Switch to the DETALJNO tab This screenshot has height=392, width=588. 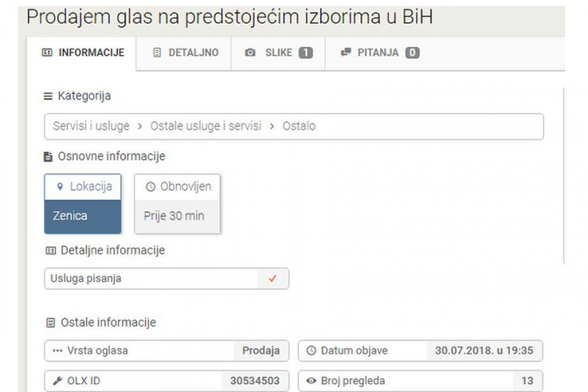click(x=183, y=53)
